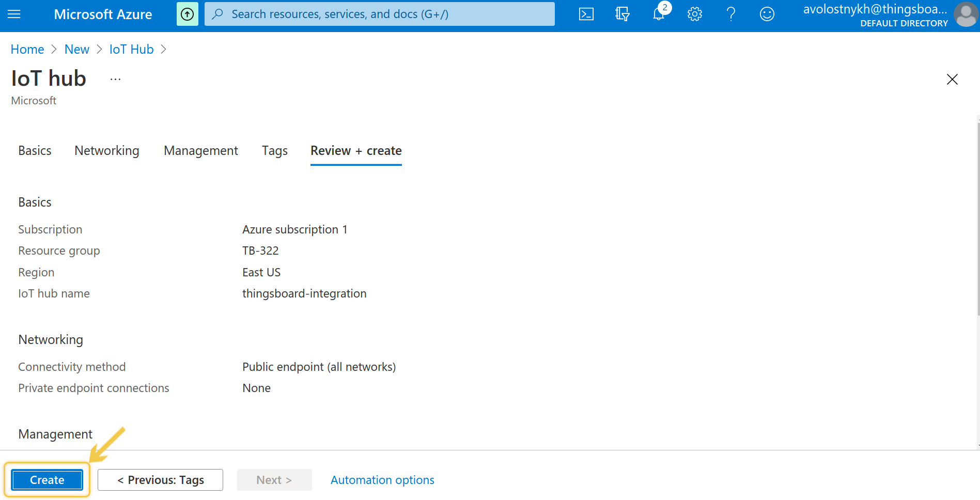Click the Create button
980x500 pixels.
click(47, 480)
